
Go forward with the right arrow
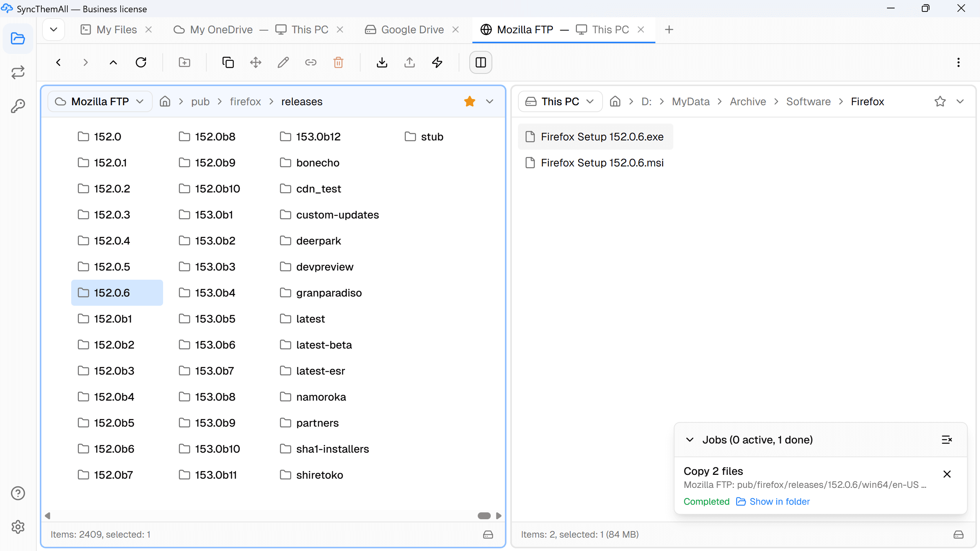pos(85,62)
